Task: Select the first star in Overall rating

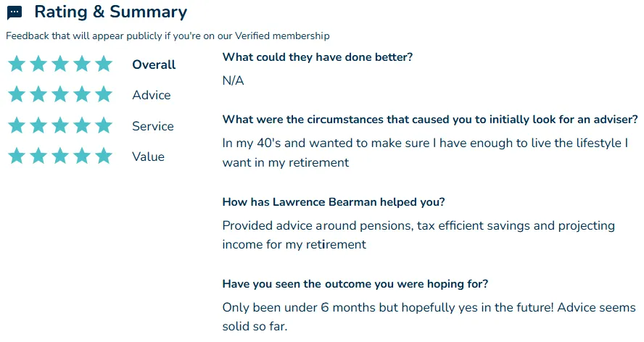Action: [x=17, y=64]
